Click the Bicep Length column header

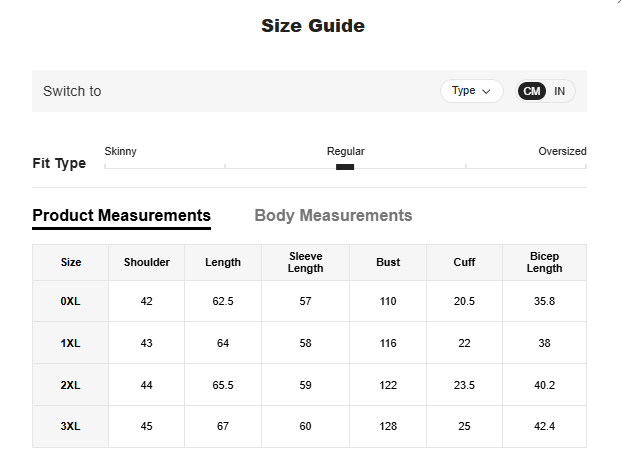point(544,263)
